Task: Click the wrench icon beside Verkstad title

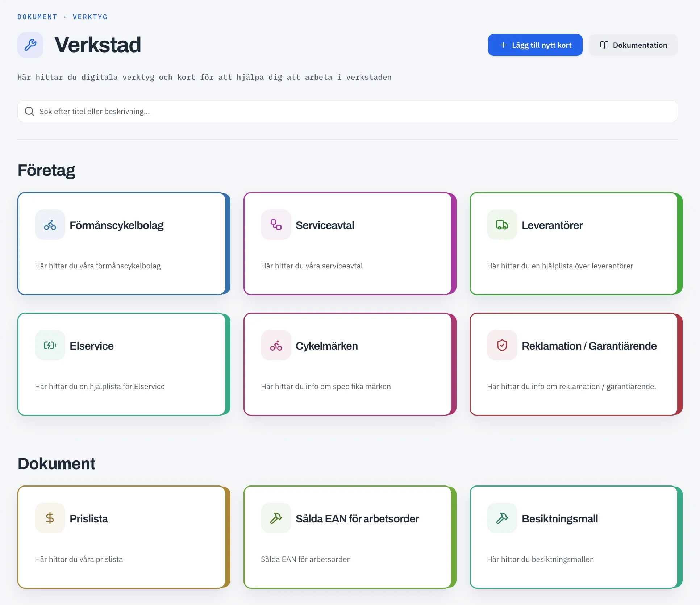Action: coord(30,45)
